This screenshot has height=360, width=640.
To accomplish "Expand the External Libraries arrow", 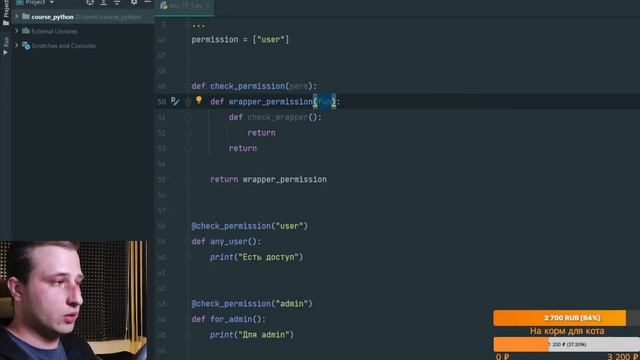I will (16, 31).
